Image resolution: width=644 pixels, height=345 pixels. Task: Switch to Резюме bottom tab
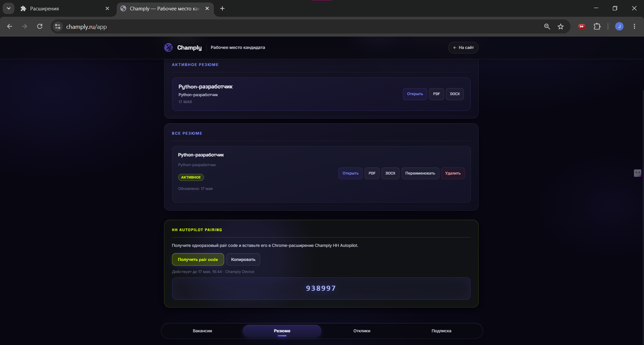[282, 331]
